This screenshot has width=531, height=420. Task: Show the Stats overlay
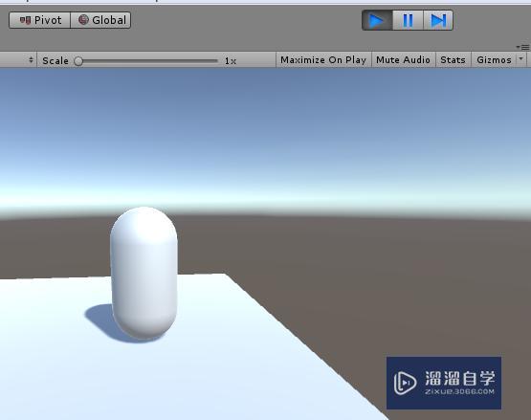coord(453,60)
